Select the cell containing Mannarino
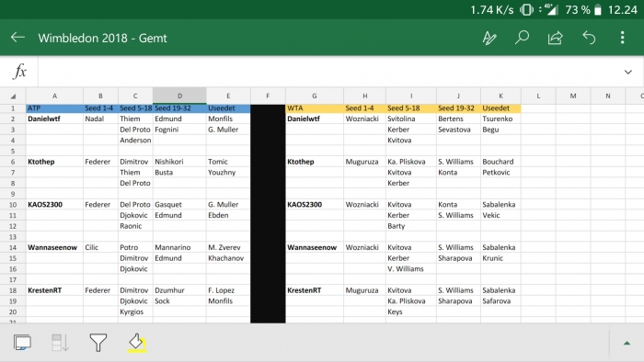644x362 pixels. tap(179, 247)
